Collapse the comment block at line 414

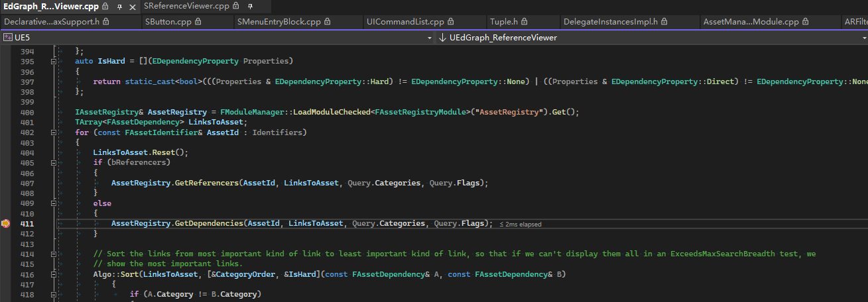(53, 254)
